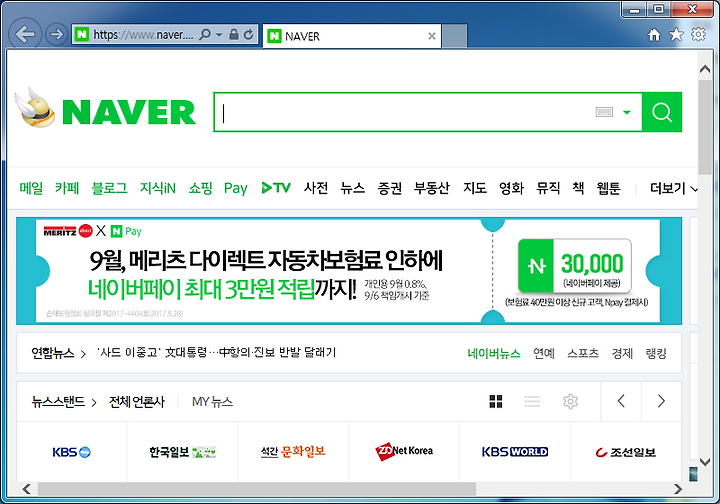Screen dimensions: 720x504
Task: Open 웹툰 menu link
Action: [608, 188]
